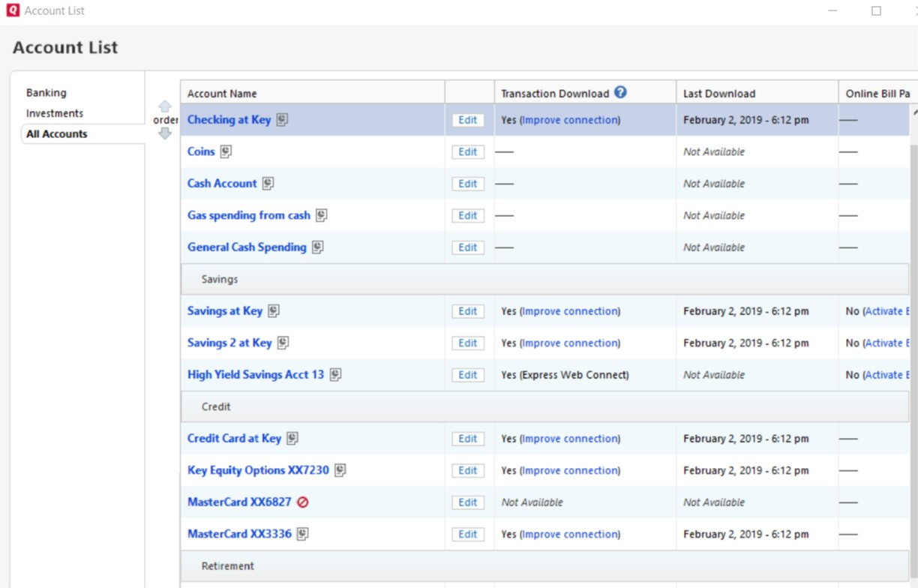This screenshot has width=918, height=588.
Task: Open MasterCard XX3336 account link
Action: (x=239, y=534)
